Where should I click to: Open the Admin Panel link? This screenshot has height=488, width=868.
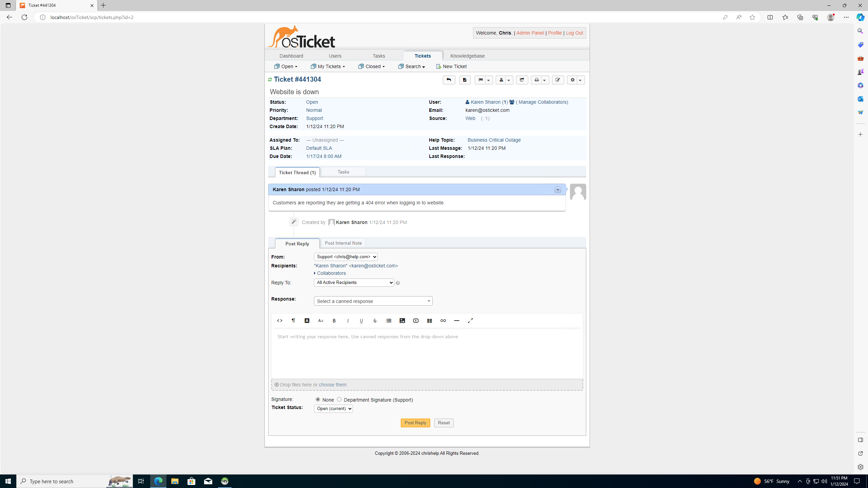tap(530, 33)
